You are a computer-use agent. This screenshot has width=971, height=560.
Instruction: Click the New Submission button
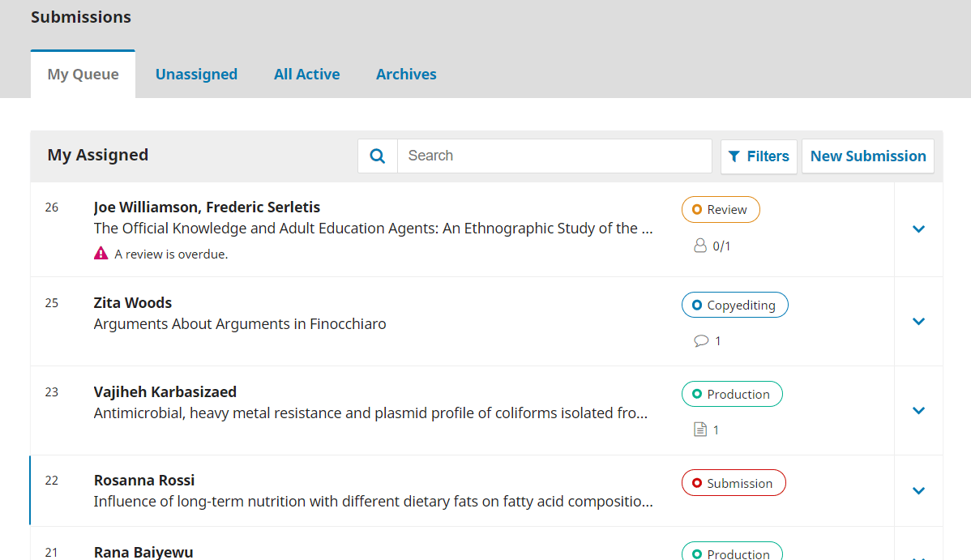tap(867, 156)
